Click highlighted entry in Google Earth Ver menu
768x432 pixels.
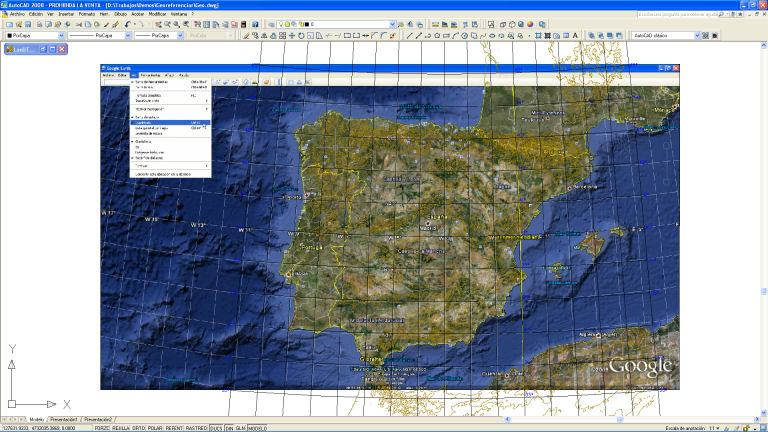[x=170, y=122]
